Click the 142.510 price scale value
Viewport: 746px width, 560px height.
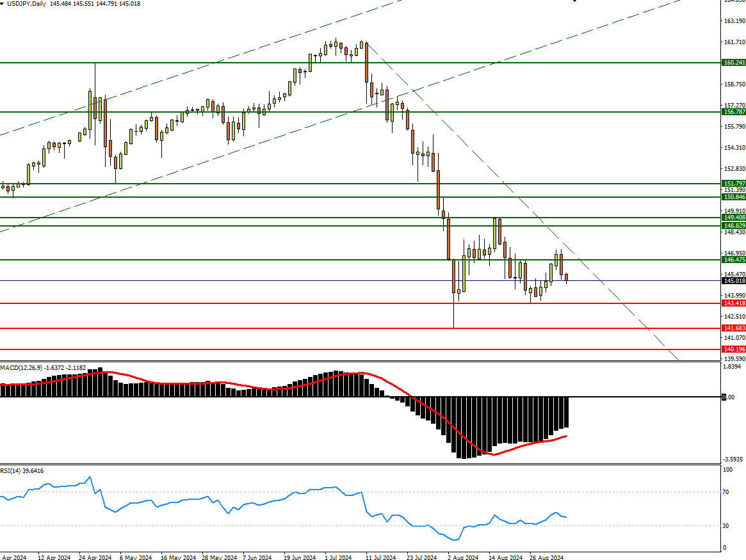[734, 317]
